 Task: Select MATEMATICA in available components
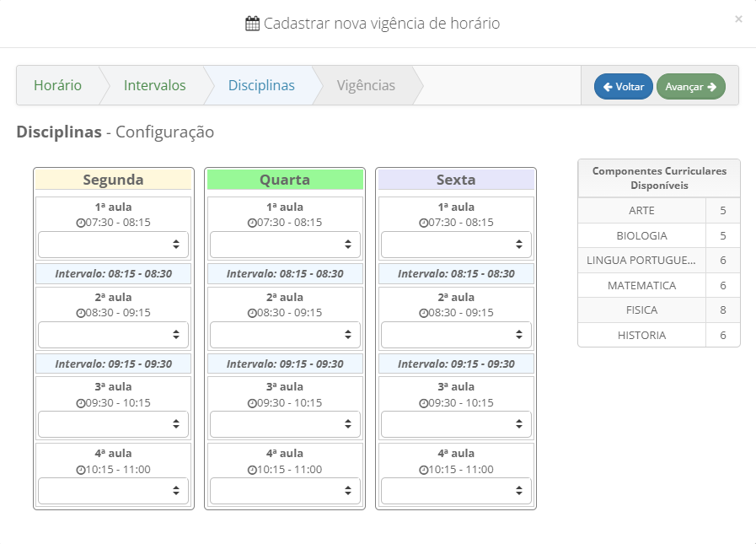click(641, 285)
